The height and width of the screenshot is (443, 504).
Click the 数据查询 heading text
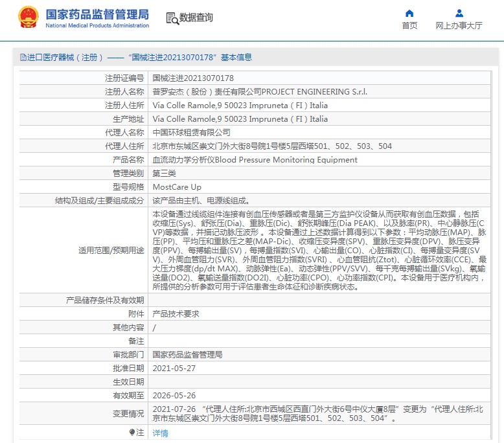[x=196, y=17]
